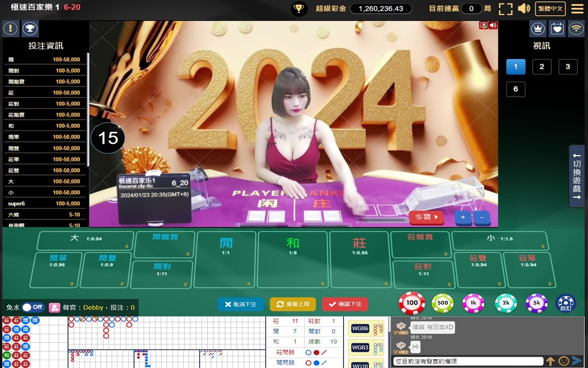This screenshot has height=368, width=588.
Task: Click the jackpot amount 1,260,236.43
Action: (381, 8)
